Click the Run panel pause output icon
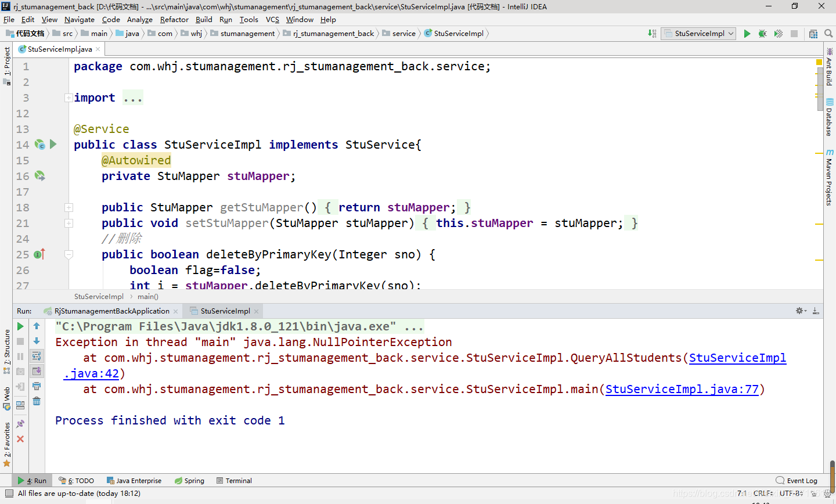 (x=20, y=357)
